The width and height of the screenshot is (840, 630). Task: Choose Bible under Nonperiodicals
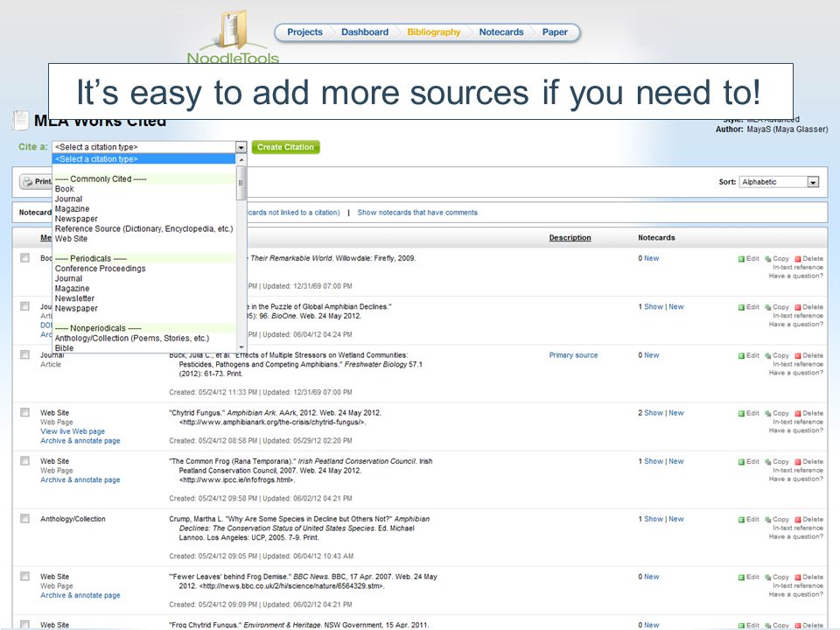[x=64, y=348]
